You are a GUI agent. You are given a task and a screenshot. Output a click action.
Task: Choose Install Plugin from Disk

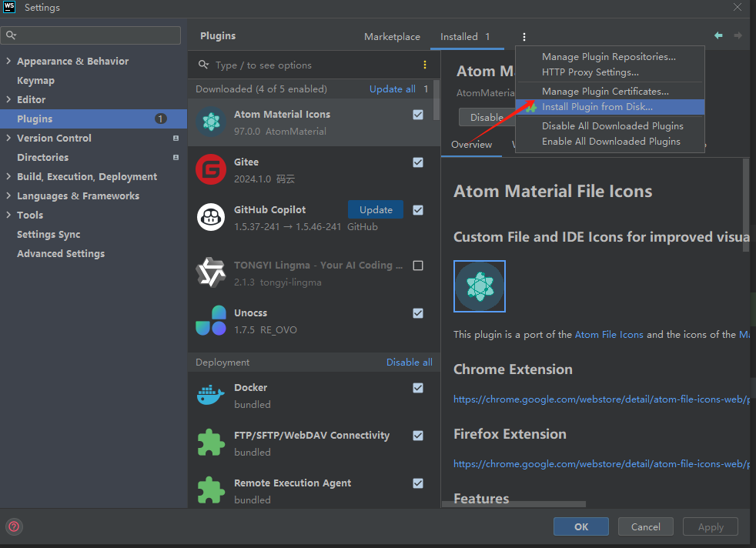610,107
